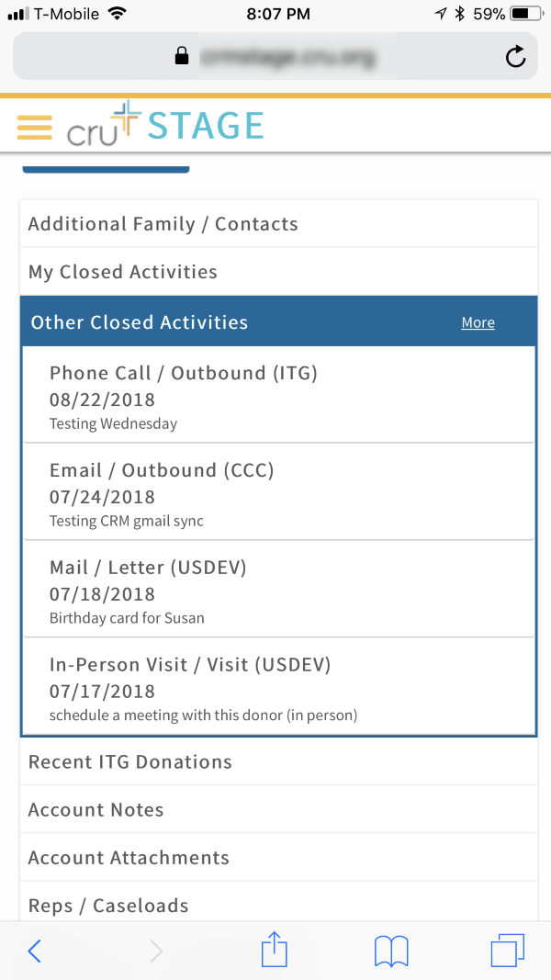Viewport: 551px width, 980px height.
Task: Expand Recent ITG Donations section
Action: coord(278,762)
